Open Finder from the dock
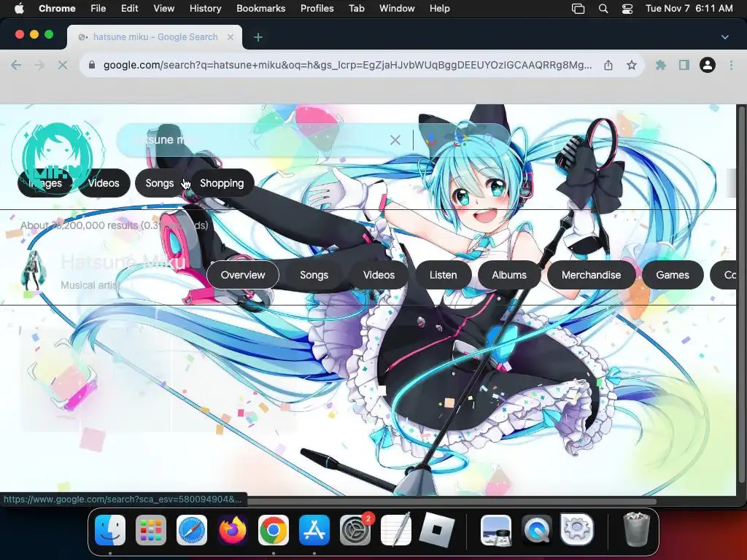Image resolution: width=747 pixels, height=560 pixels. 110,530
